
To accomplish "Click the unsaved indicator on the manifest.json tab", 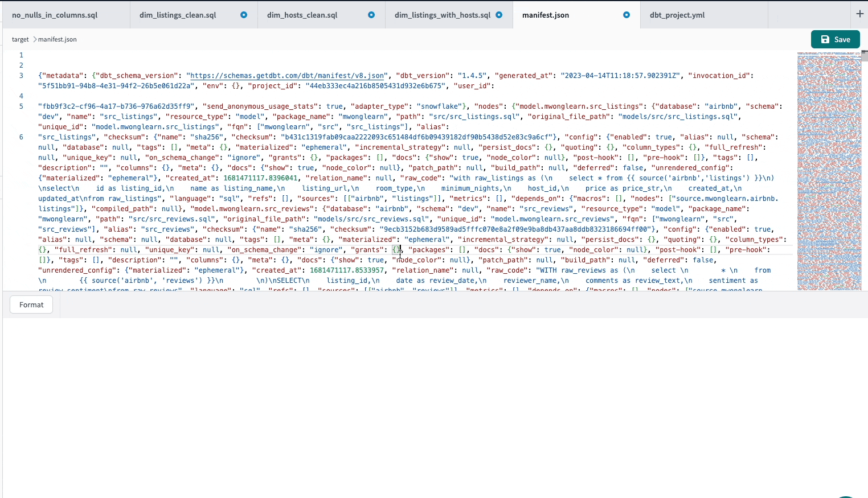I will click(625, 15).
